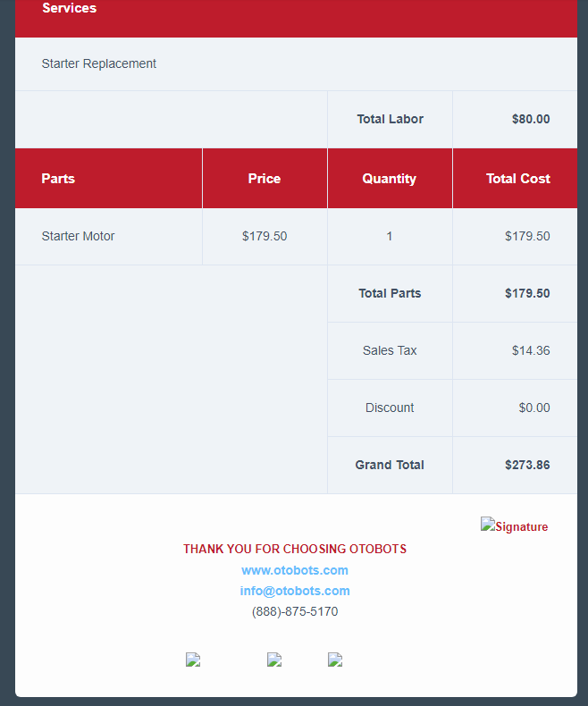Click the Services section header
This screenshot has height=706, width=588.
pos(70,9)
